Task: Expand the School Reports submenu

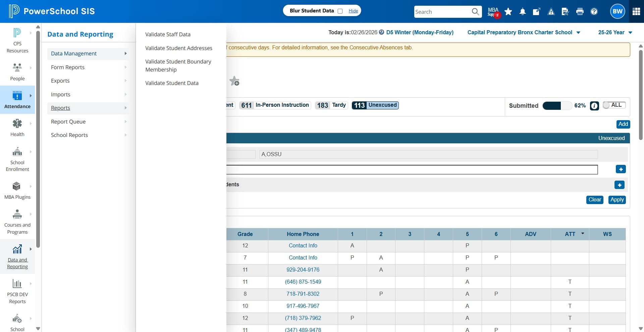Action: pyautogui.click(x=88, y=135)
